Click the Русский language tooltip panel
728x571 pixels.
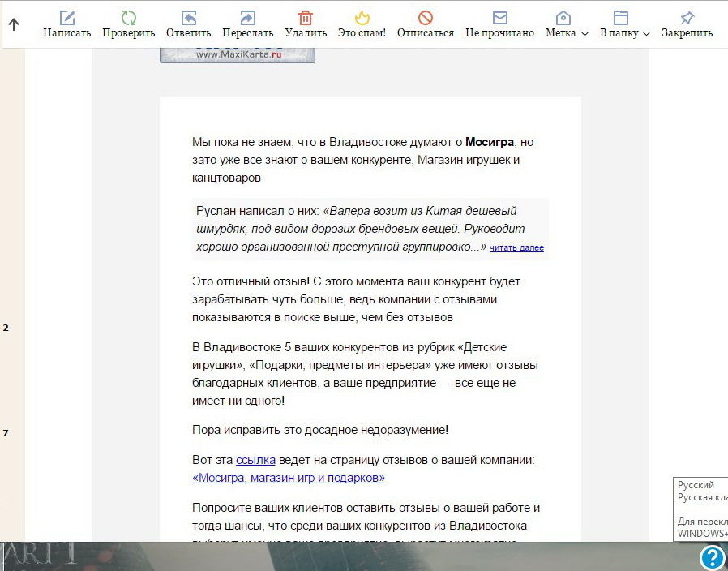(x=701, y=509)
